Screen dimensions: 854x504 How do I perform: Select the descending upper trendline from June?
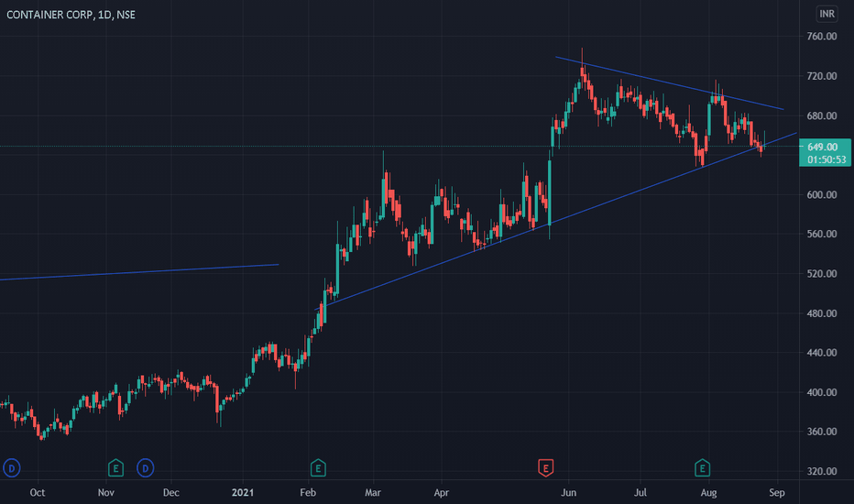pos(670,83)
